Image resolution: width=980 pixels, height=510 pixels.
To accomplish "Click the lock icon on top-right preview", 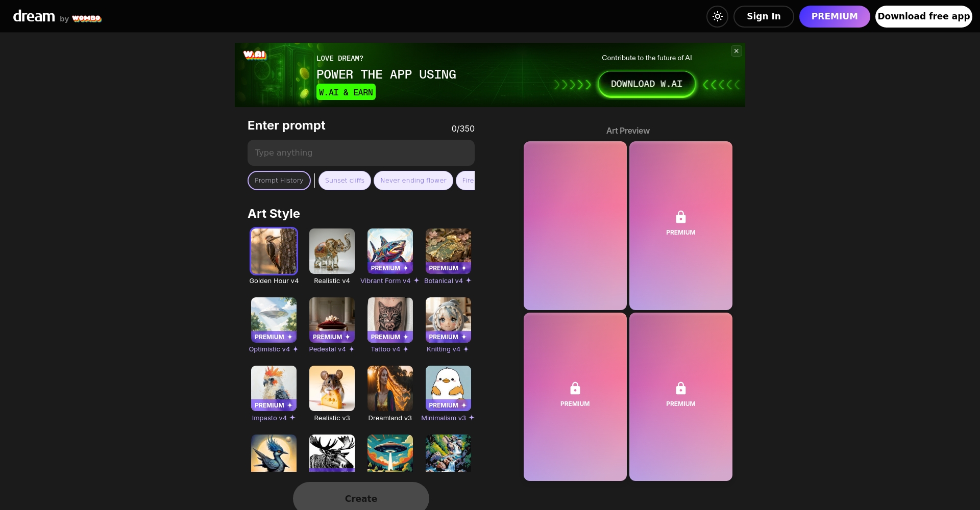I will pyautogui.click(x=680, y=217).
